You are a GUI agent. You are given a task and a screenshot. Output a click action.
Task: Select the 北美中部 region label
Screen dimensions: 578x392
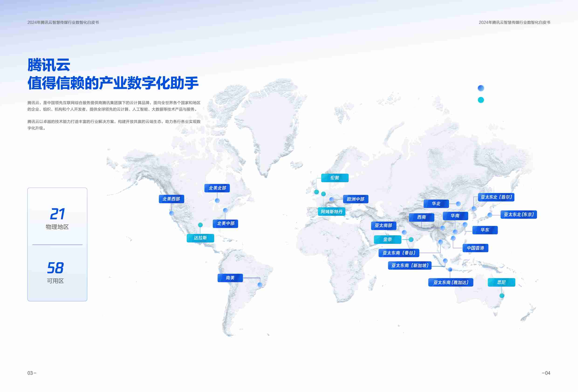point(225,223)
